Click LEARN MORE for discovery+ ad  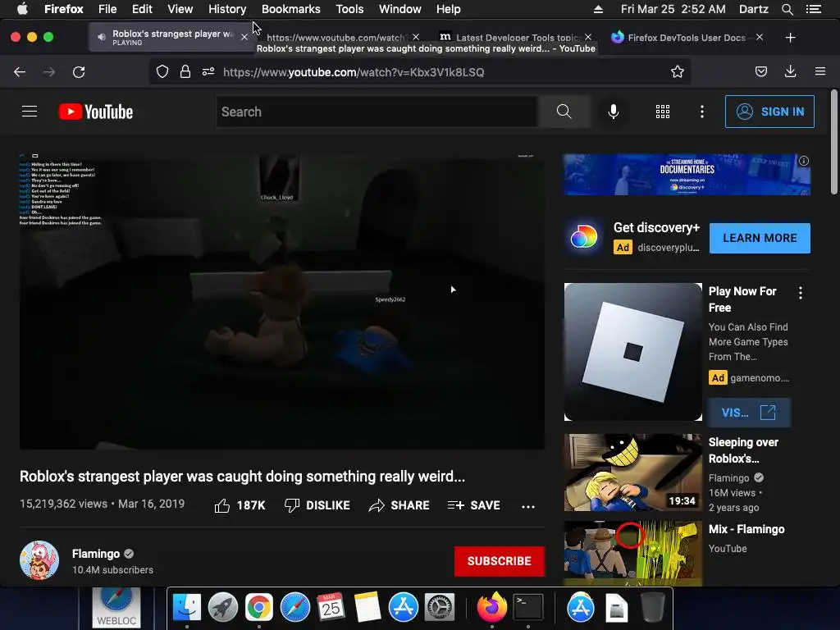(760, 238)
